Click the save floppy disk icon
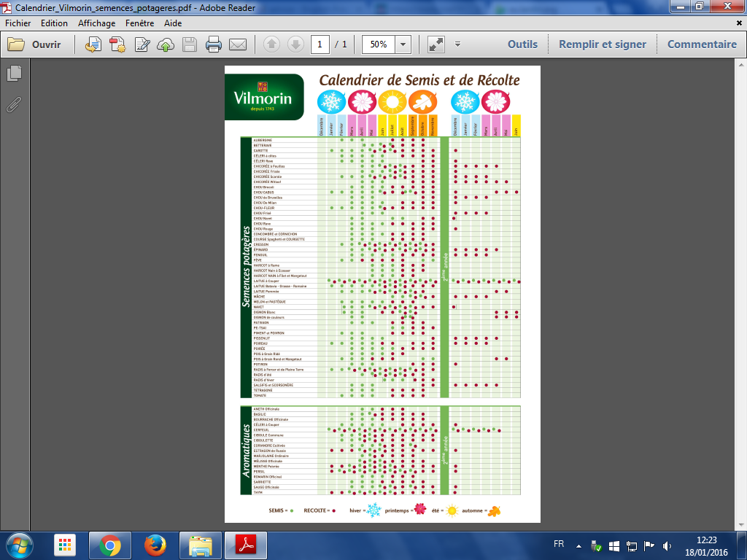The height and width of the screenshot is (560, 747). (x=189, y=44)
